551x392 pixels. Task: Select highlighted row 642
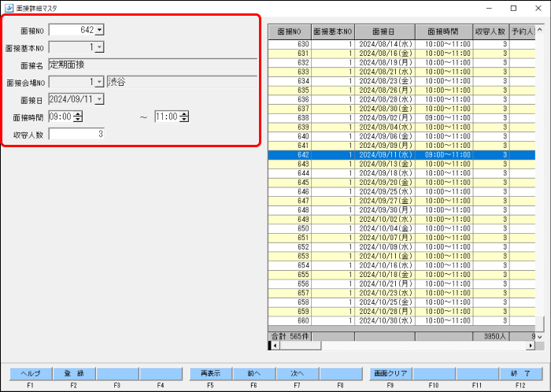401,155
